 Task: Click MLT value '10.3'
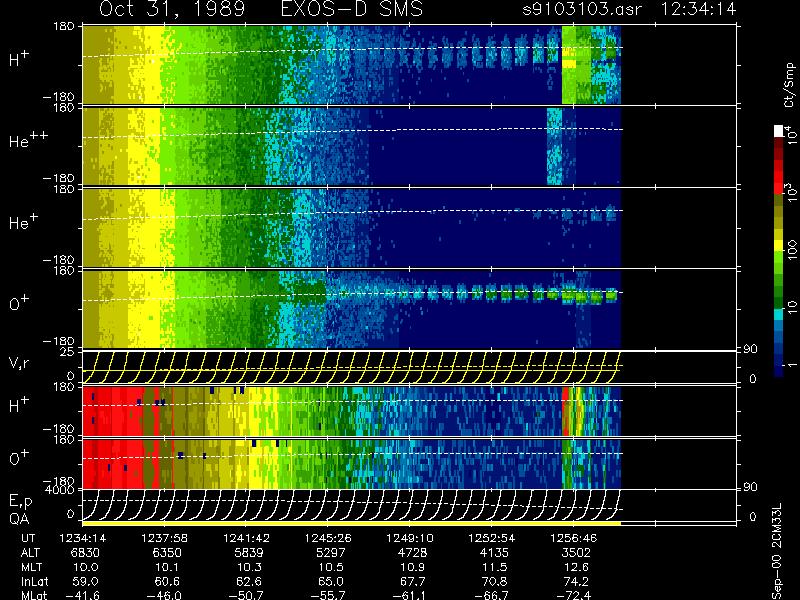click(x=249, y=567)
